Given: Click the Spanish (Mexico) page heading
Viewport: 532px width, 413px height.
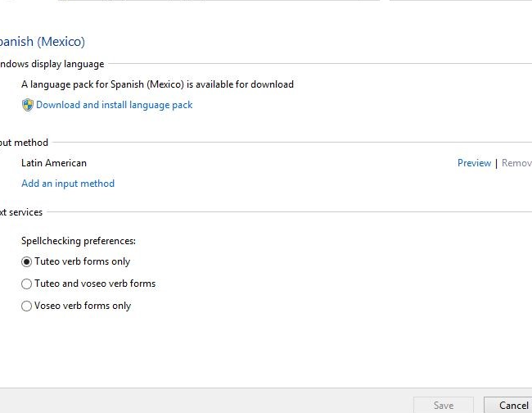Looking at the screenshot, I should point(42,41).
